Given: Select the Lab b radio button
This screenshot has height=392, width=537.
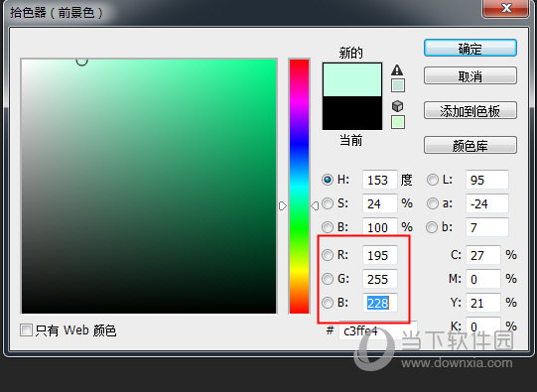Looking at the screenshot, I should point(432,227).
